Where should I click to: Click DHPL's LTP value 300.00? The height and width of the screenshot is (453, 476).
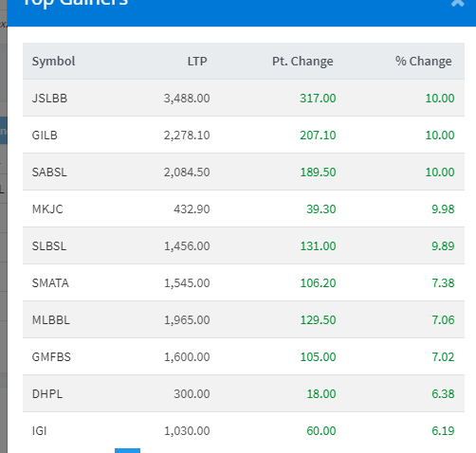point(192,394)
